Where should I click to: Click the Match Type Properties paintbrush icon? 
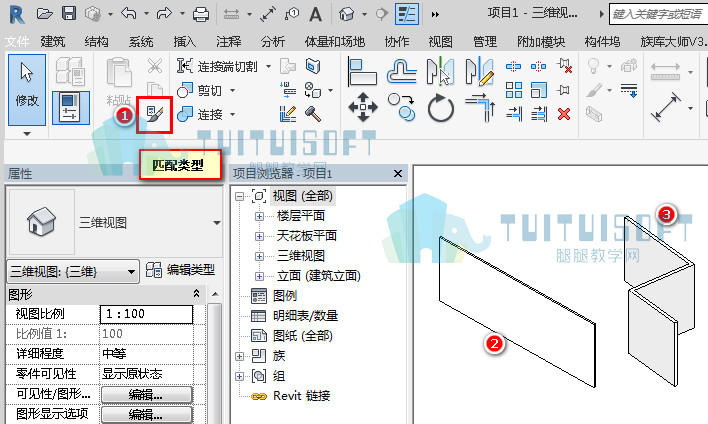pos(154,114)
